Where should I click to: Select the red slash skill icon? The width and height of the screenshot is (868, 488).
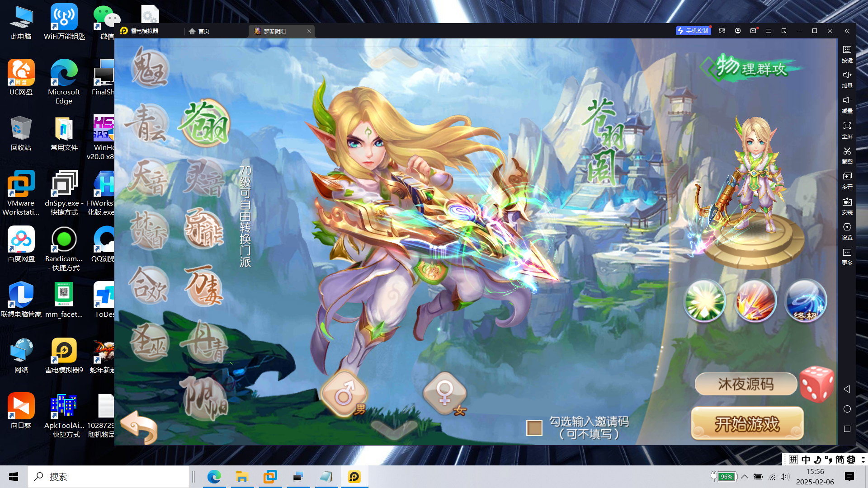[755, 301]
